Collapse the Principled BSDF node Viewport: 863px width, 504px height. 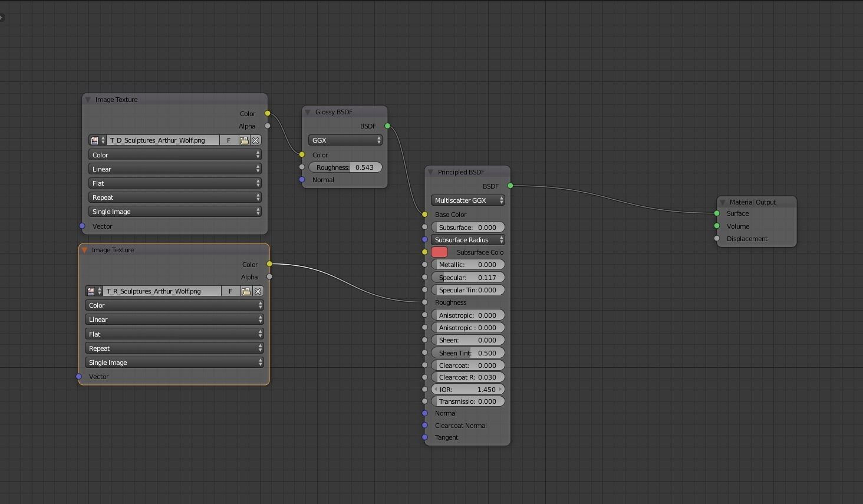(x=430, y=172)
